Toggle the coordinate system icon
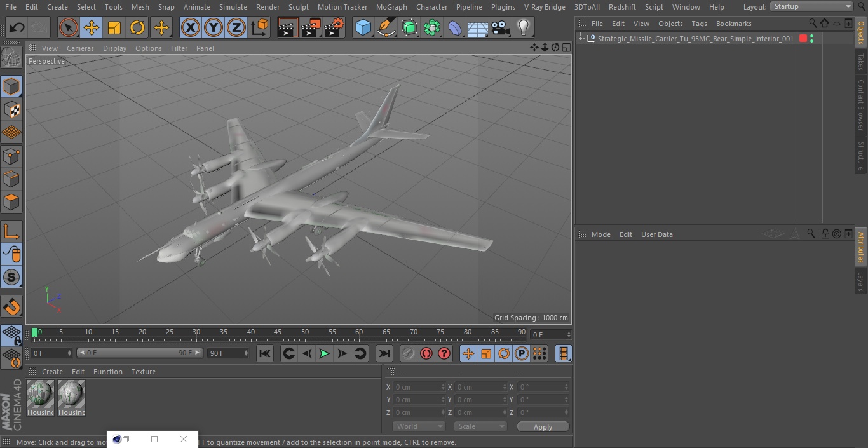Viewport: 868px width, 448px height. coord(260,27)
